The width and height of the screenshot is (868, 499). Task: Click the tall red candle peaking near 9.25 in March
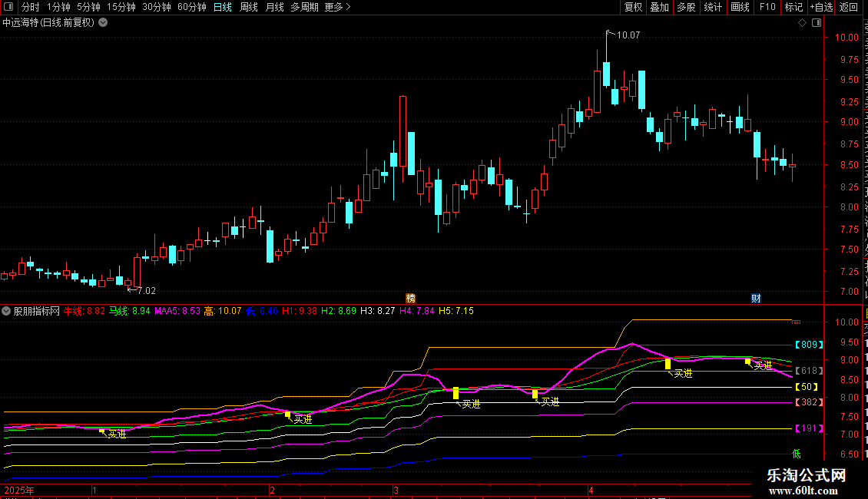click(403, 132)
